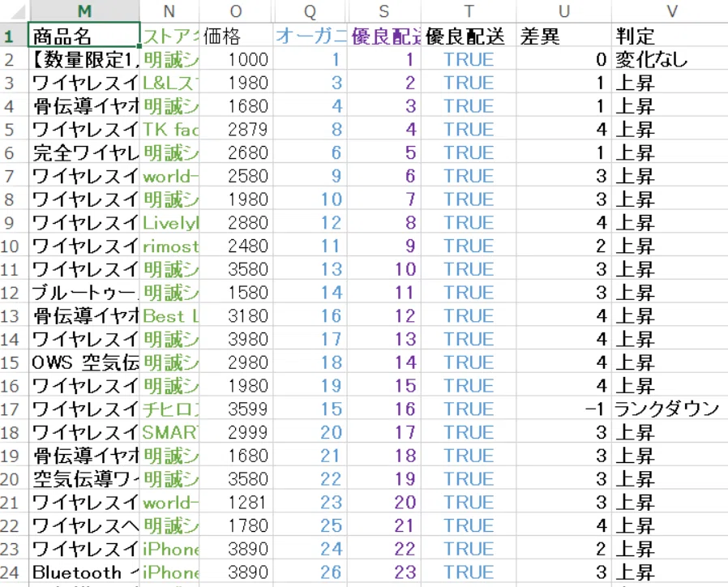Select column M header
Viewport: 728px width, 587px height.
(x=84, y=11)
